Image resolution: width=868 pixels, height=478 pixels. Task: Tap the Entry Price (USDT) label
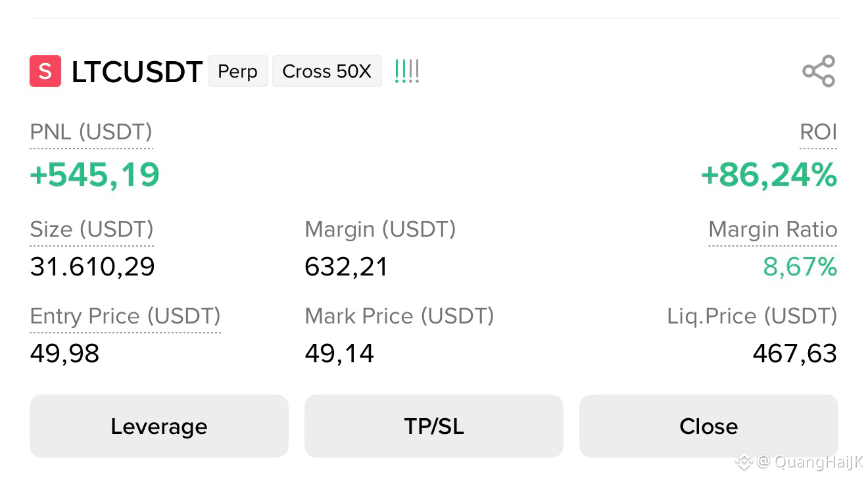coord(126,316)
